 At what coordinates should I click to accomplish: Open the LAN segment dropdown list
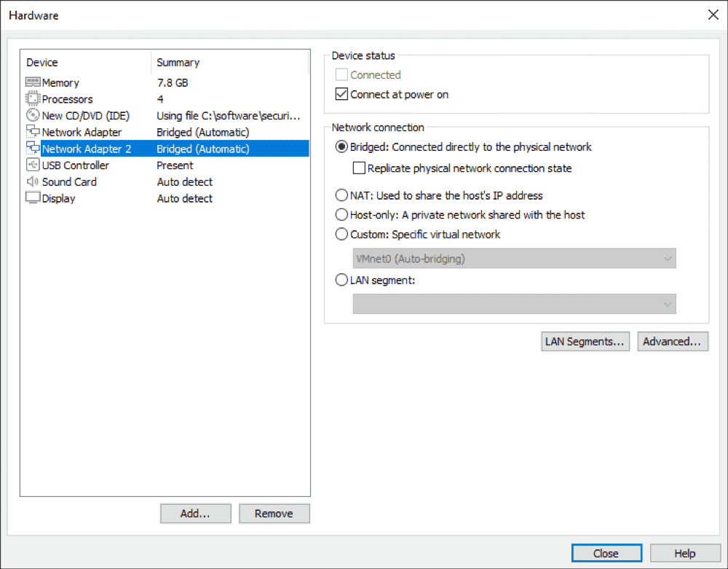click(x=515, y=305)
